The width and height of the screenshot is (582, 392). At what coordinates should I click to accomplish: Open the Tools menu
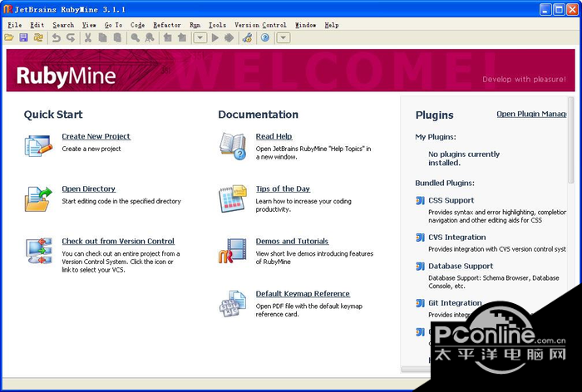pos(217,25)
